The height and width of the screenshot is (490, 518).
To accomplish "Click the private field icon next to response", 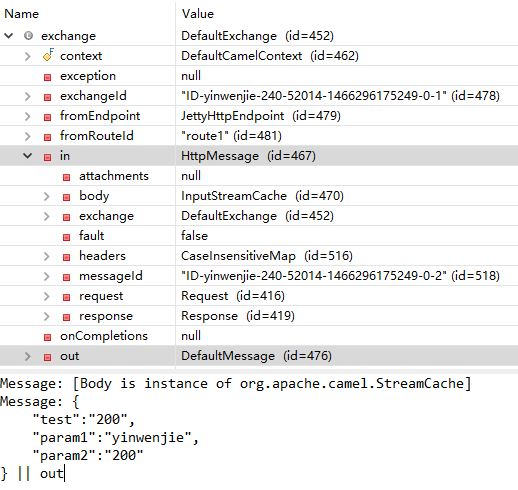I will click(x=67, y=317).
